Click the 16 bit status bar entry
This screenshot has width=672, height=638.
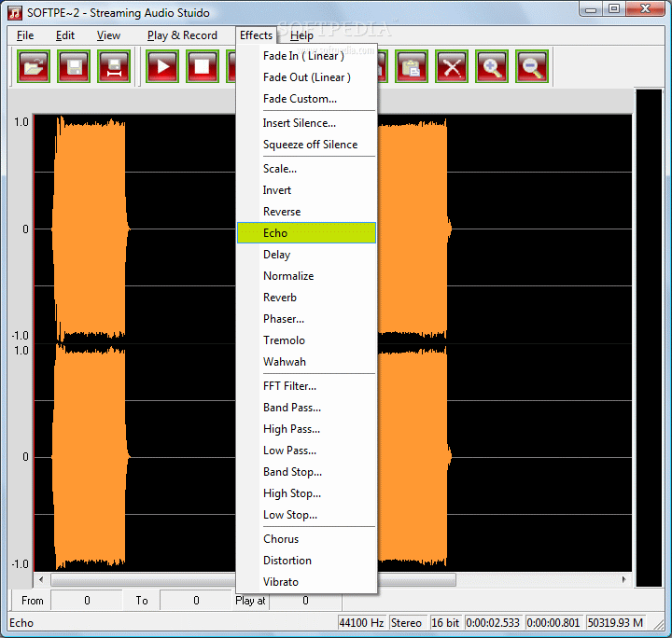point(445,622)
